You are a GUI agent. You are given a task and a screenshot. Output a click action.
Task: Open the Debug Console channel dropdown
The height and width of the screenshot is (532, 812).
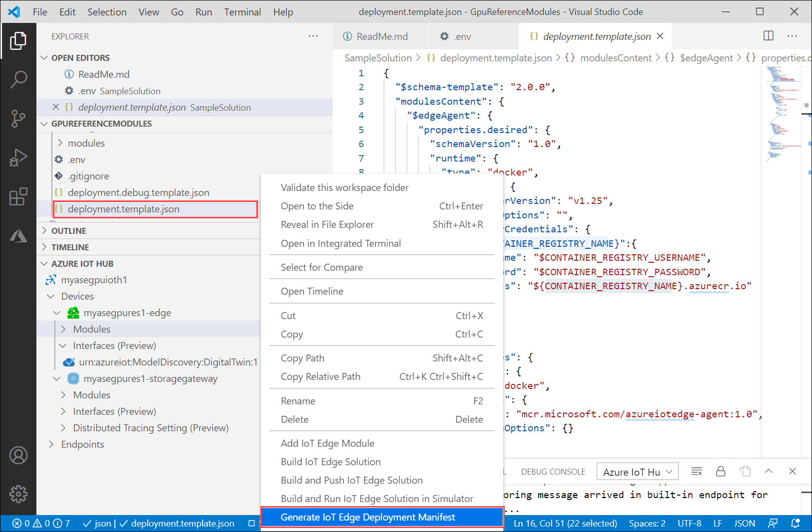(x=637, y=471)
